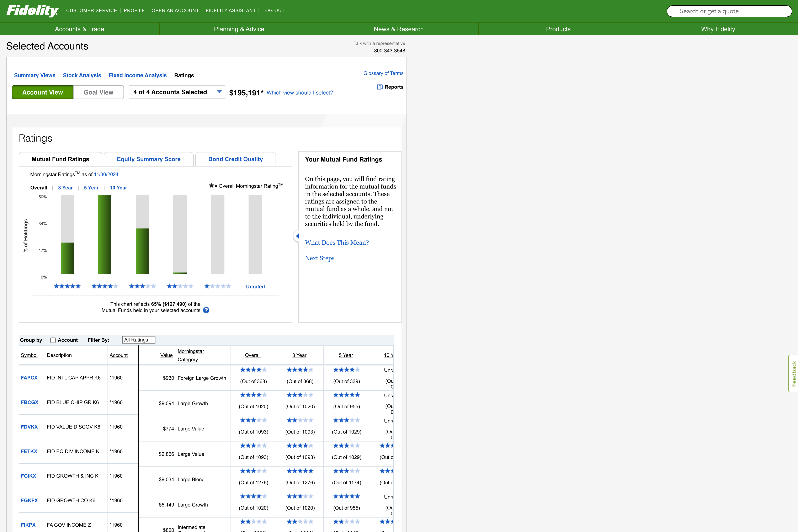
Task: Collapse the Your Mutual Fund Ratings sidebar
Action: click(x=298, y=236)
